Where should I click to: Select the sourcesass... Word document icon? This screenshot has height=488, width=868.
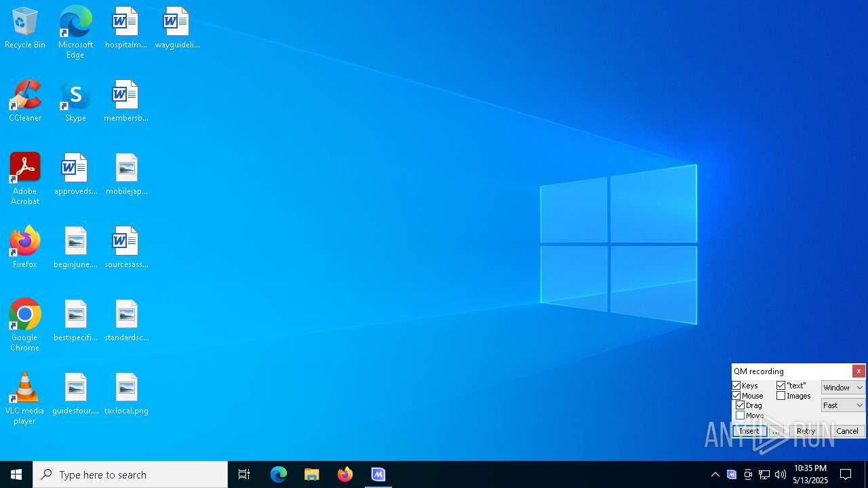click(x=126, y=248)
